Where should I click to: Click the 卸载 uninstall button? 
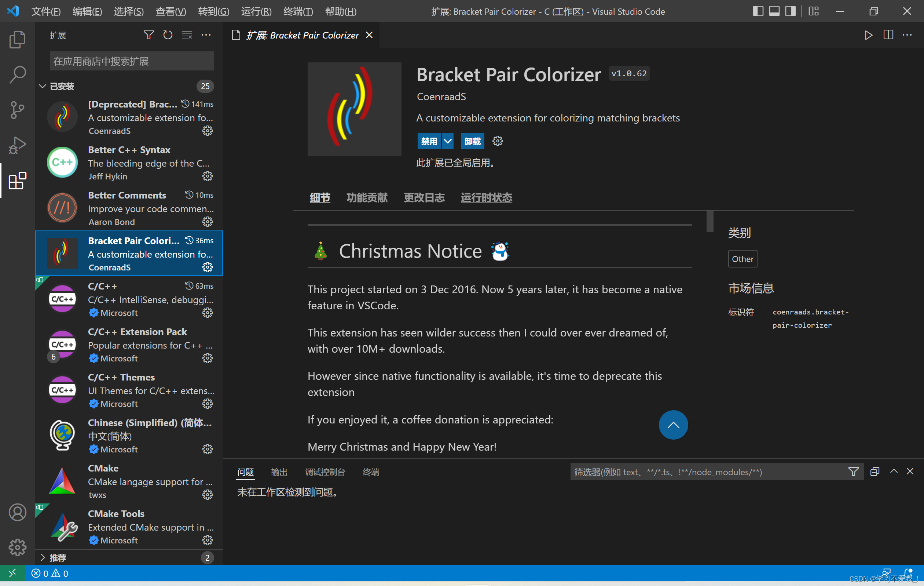point(472,141)
